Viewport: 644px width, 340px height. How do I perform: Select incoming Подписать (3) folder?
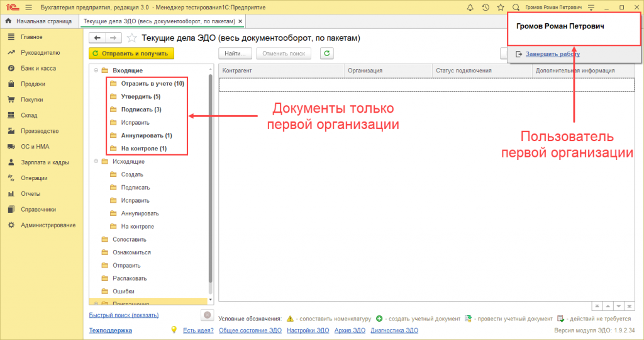(x=141, y=110)
